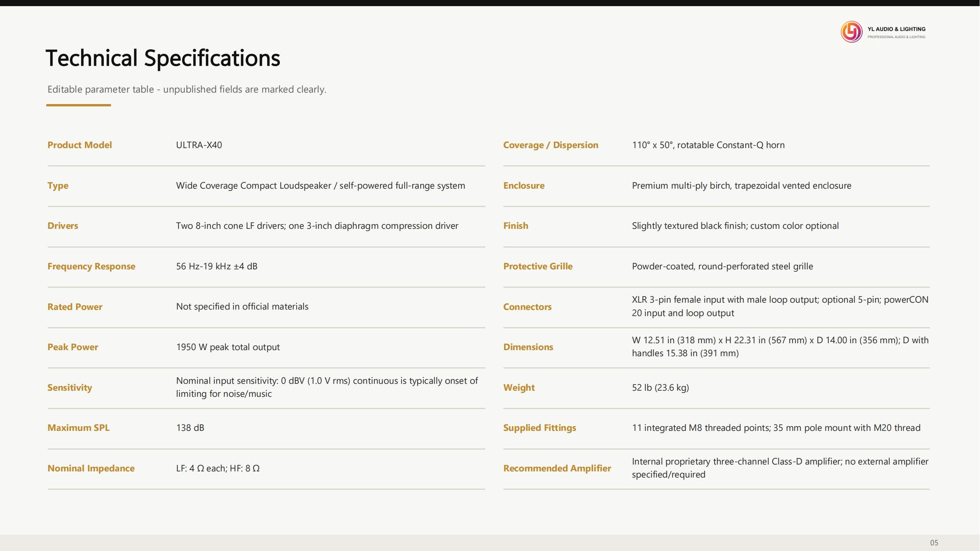Select the Supplied Fittings label
Screen dimensions: 980x551
coord(539,428)
